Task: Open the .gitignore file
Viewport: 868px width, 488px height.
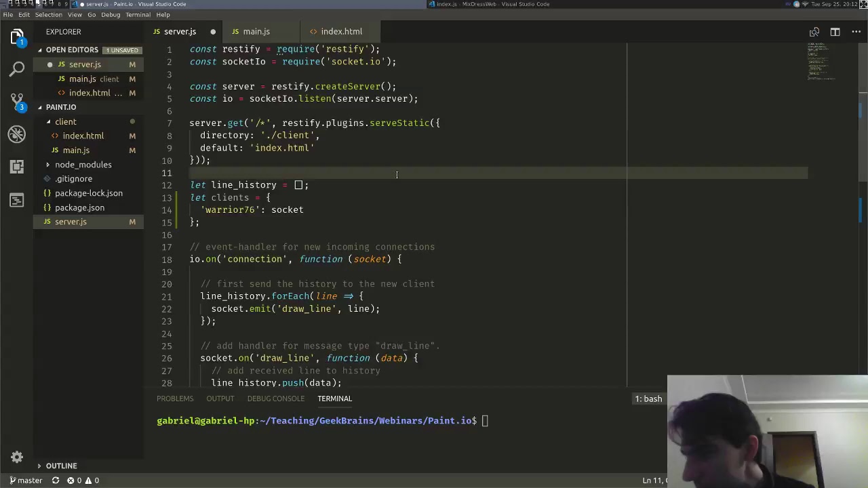Action: coord(74,179)
